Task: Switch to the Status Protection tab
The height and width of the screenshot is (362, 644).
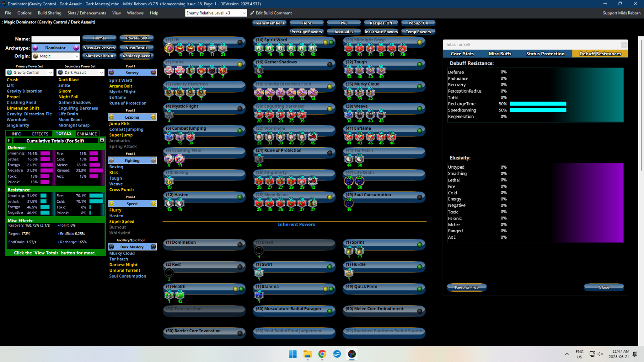Action: pyautogui.click(x=545, y=54)
